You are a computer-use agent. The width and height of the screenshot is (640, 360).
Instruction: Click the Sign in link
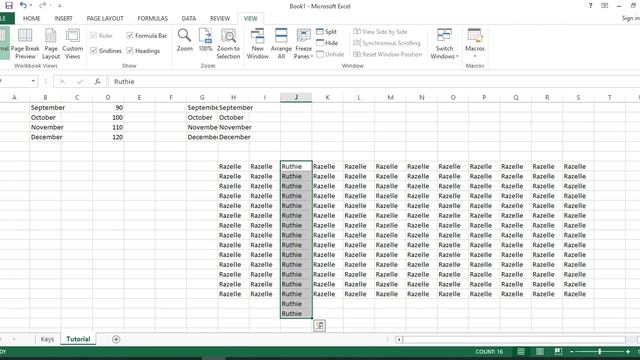(x=631, y=18)
